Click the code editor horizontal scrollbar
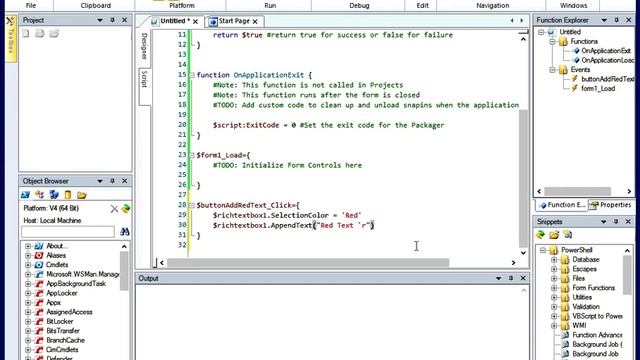 pos(308,262)
